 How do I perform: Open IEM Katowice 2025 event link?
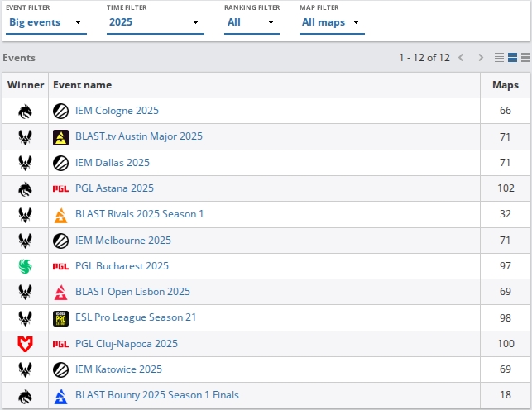118,369
